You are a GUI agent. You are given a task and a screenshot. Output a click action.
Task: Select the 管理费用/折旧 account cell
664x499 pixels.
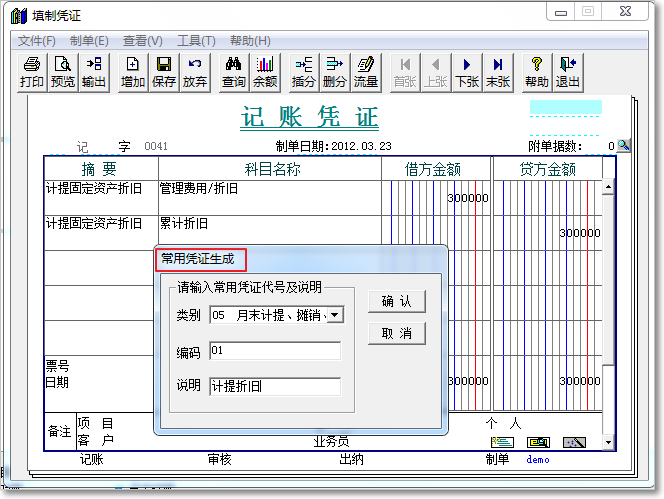click(269, 198)
